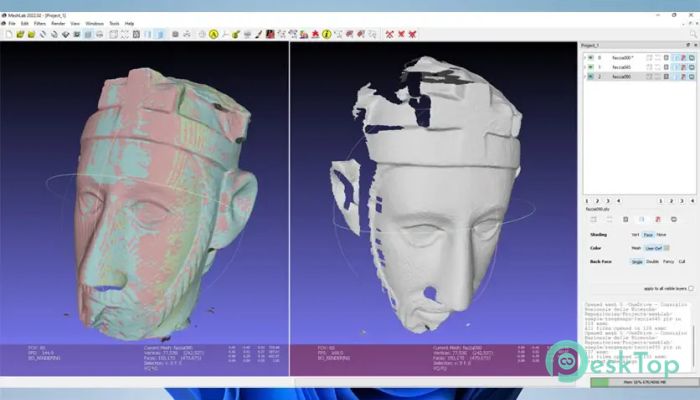The image size is (700, 400).
Task: Click the last red delete icon in toolbar
Action: pyautogui.click(x=412, y=34)
